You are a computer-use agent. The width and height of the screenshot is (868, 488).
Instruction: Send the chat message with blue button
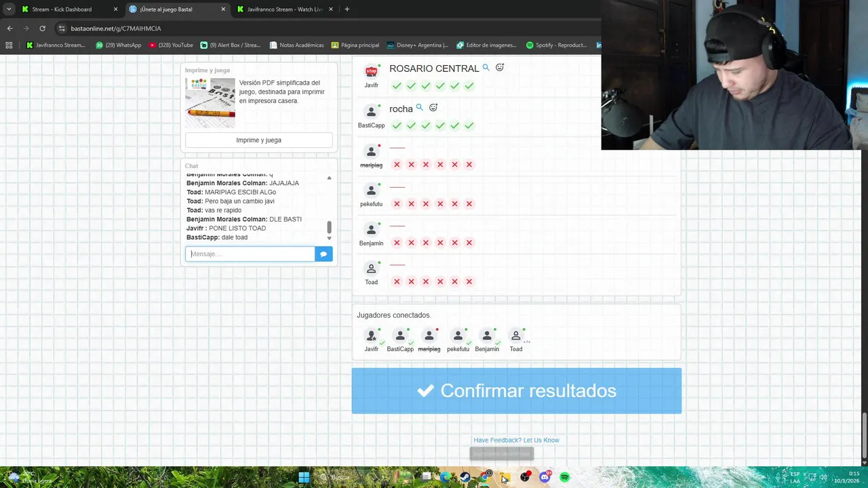point(323,254)
